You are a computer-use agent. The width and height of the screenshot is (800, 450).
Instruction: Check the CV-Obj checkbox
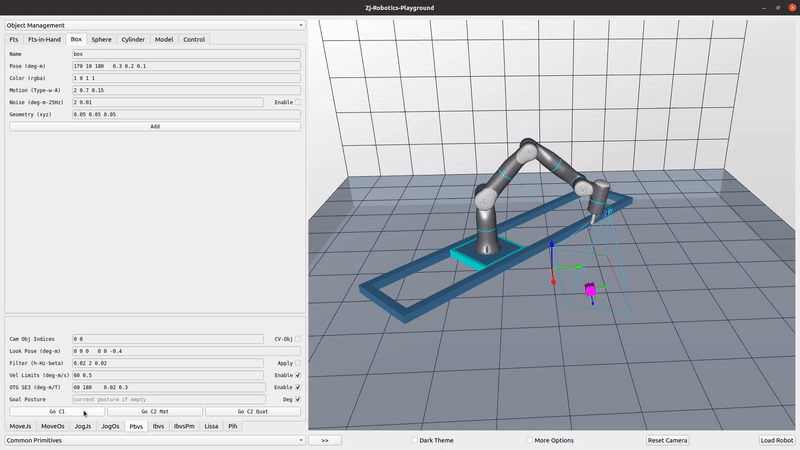coord(297,339)
